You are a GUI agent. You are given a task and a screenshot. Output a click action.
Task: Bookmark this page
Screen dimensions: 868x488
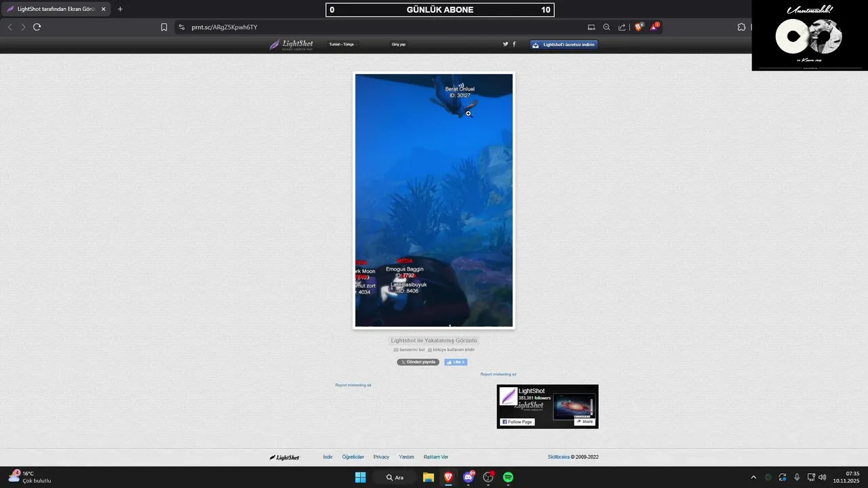(x=164, y=27)
